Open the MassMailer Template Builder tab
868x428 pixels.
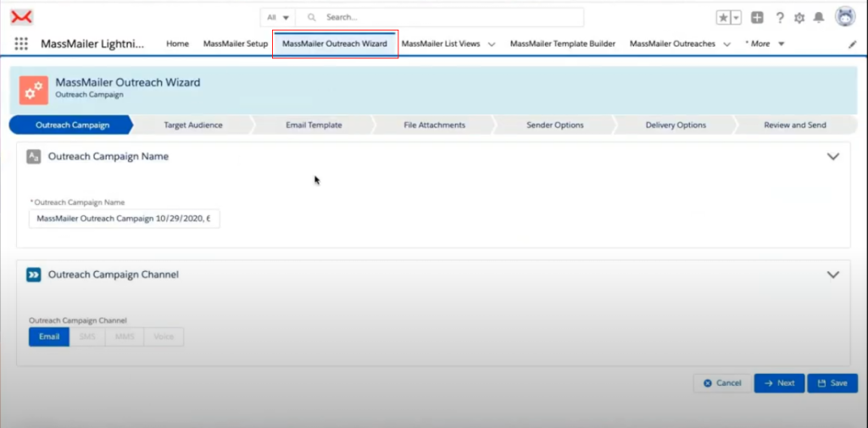coord(563,44)
